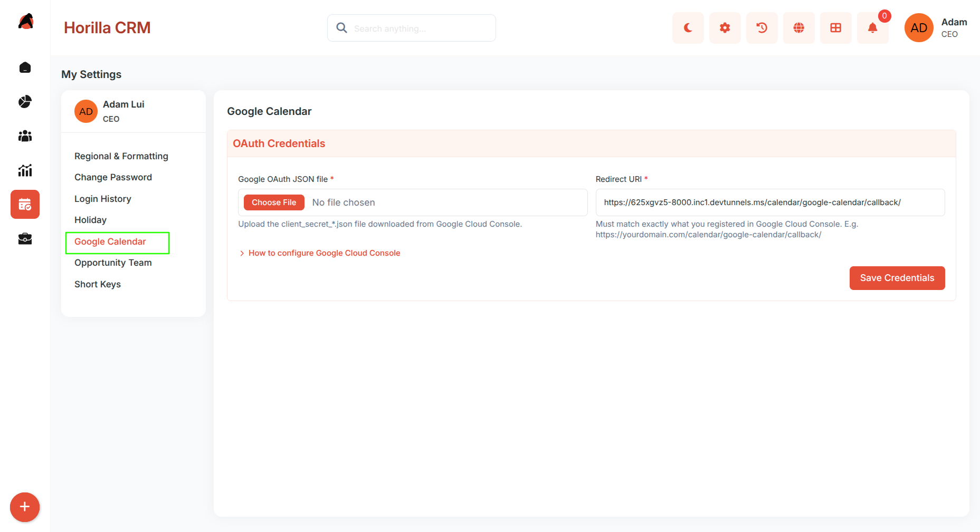Open the history clock icon in header

(762, 28)
